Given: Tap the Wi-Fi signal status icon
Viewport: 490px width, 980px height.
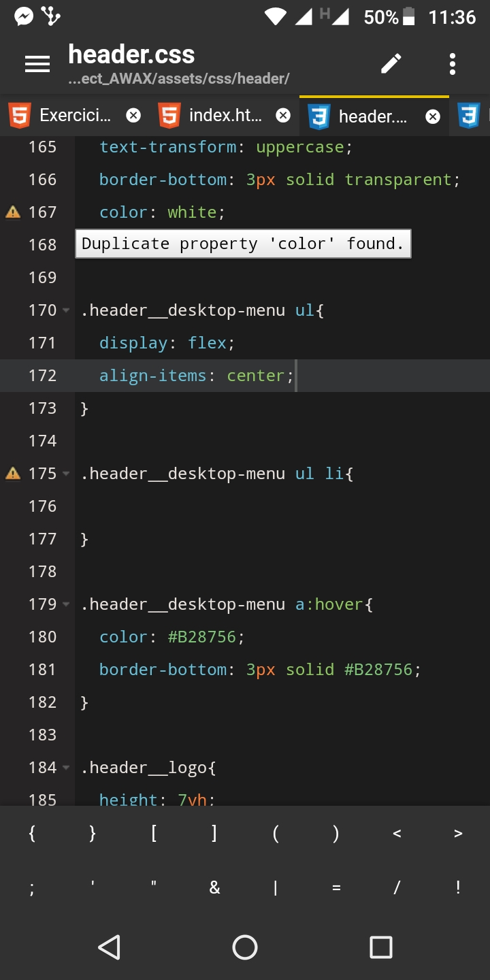Looking at the screenshot, I should [276, 16].
